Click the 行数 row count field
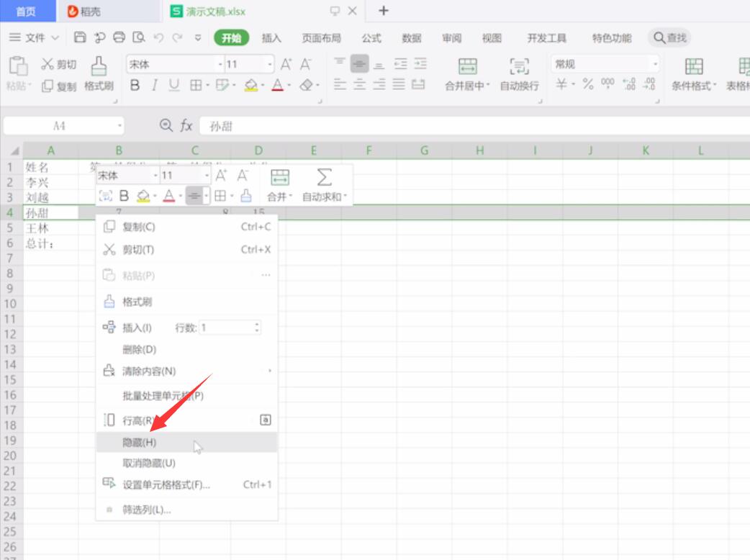Screen dimensions: 750x560 pyautogui.click(x=230, y=328)
